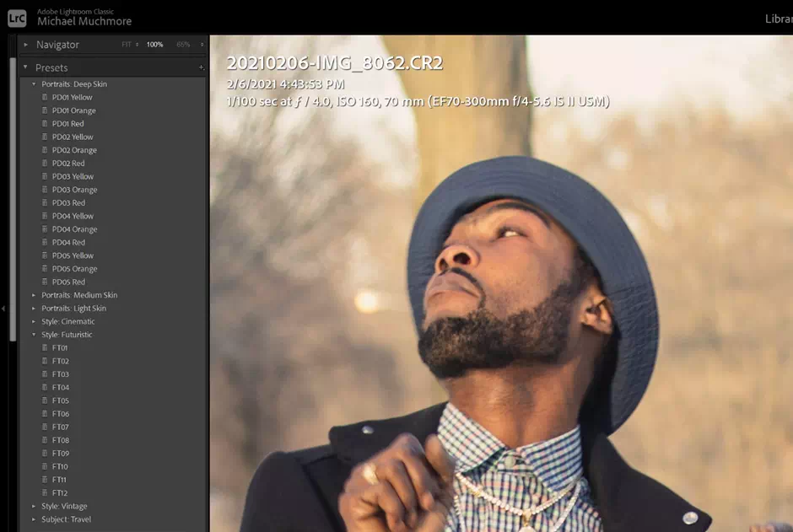The width and height of the screenshot is (793, 532).
Task: Click the preset icon beside FT01
Action: pos(45,347)
